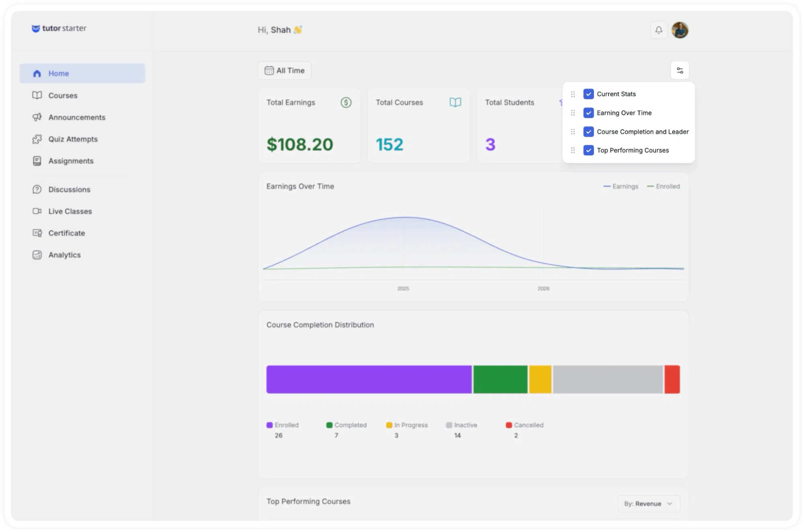Click the Inactive legend item
The width and height of the screenshot is (804, 532).
462,430
